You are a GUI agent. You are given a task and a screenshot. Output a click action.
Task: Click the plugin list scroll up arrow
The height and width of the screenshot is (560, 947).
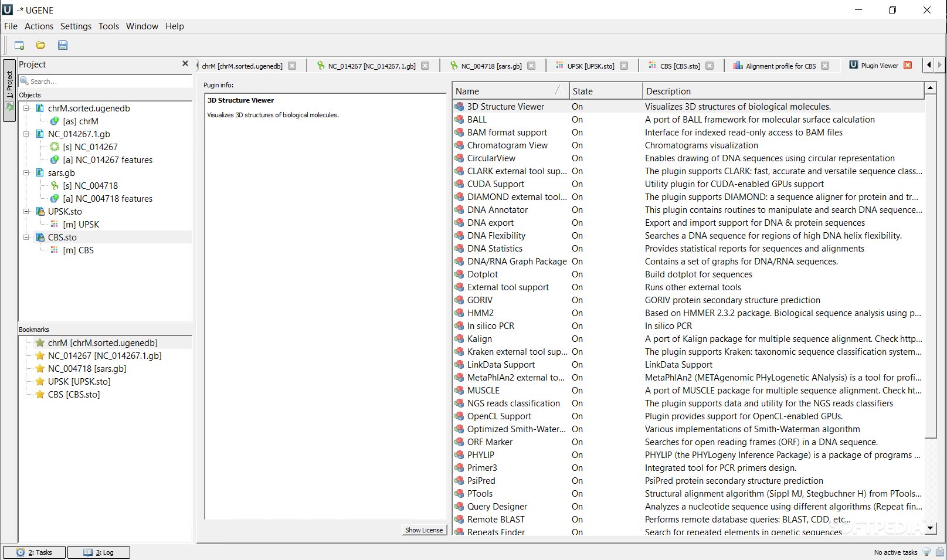[930, 89]
